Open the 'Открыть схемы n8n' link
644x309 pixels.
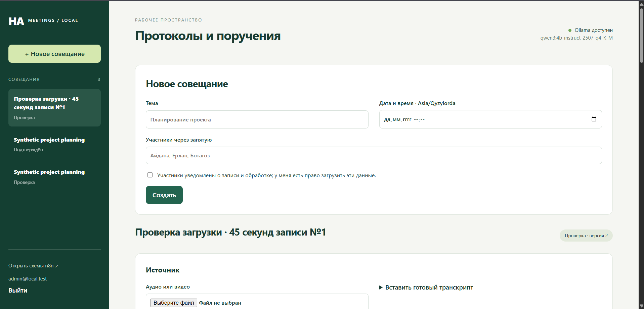33,266
